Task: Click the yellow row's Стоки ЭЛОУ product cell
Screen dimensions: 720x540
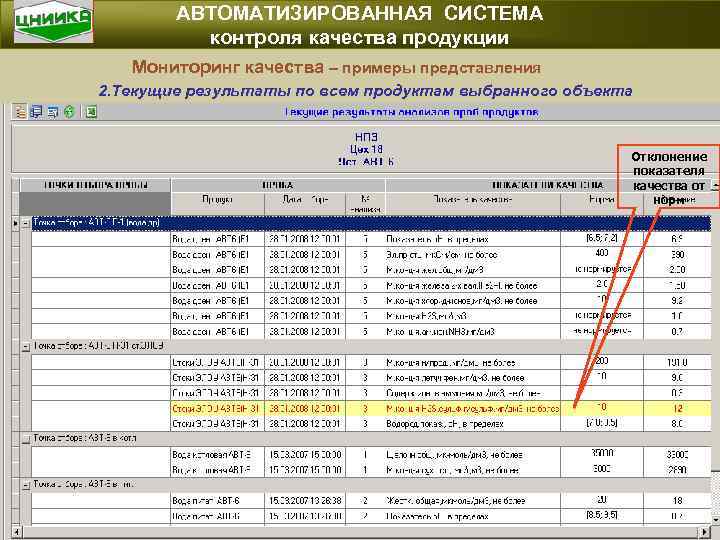Action: click(218, 409)
